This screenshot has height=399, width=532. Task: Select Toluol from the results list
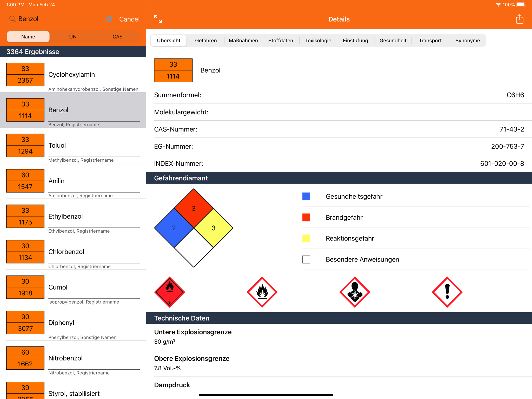tap(73, 146)
